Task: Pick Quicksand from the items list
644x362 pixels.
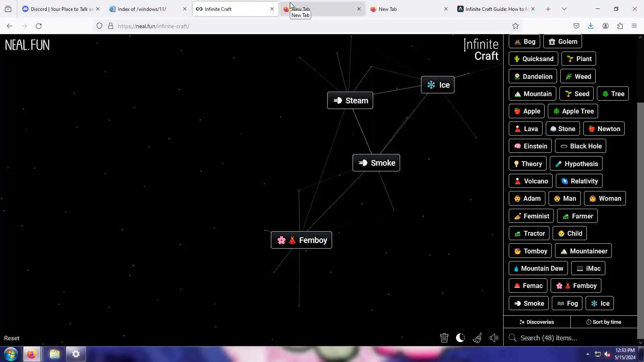Action: [x=533, y=59]
